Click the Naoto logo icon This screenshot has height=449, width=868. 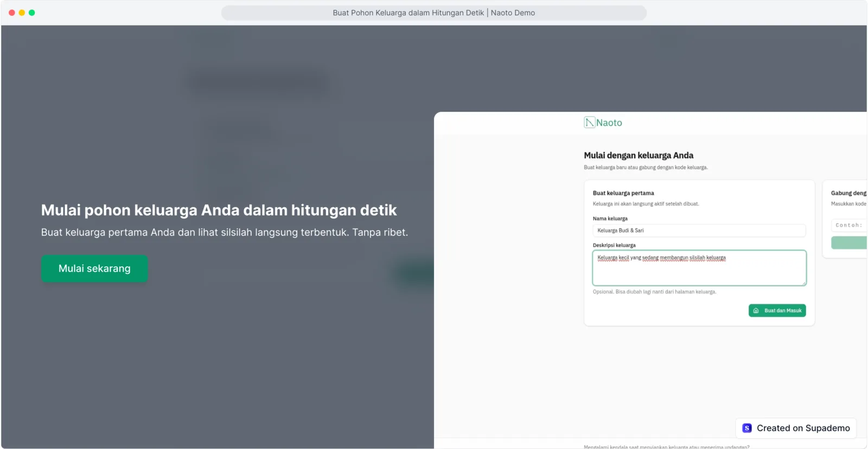[589, 123]
